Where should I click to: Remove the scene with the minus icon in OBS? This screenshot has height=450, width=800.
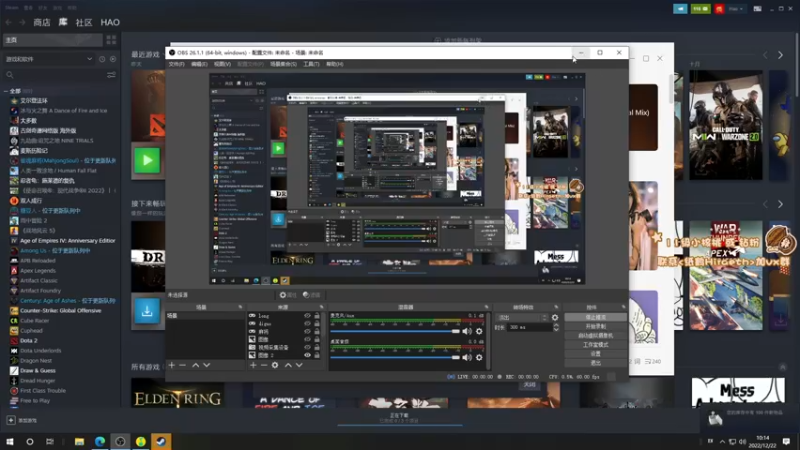point(183,365)
